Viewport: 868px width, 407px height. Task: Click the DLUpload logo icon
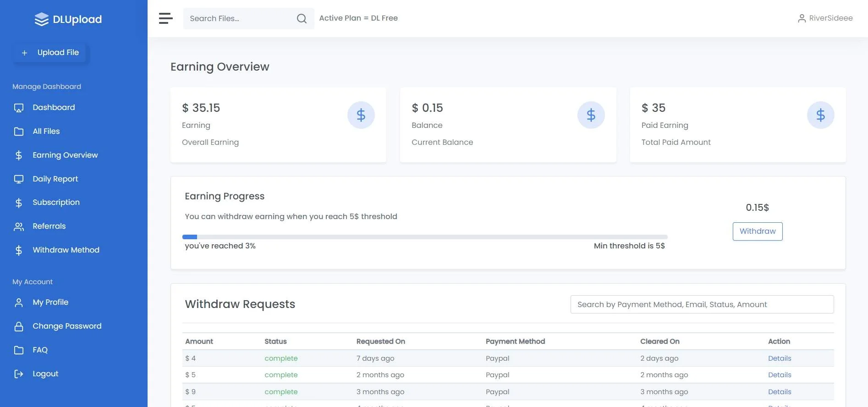41,19
